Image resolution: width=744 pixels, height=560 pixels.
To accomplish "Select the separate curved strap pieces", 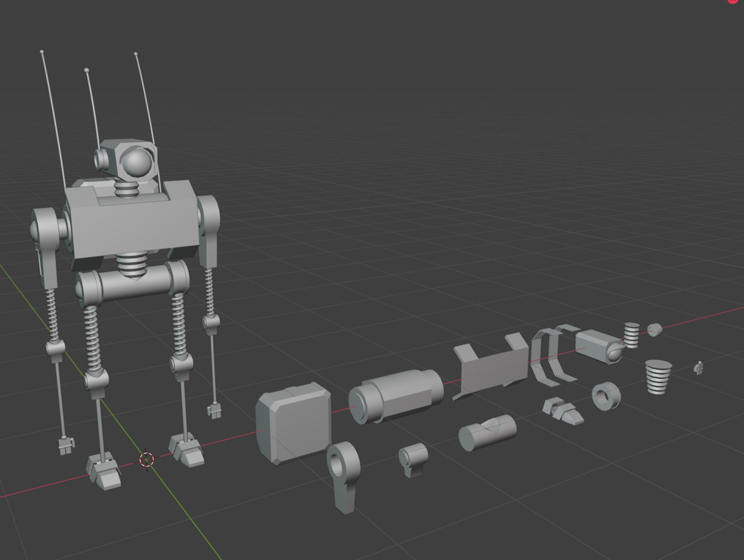I will pos(555,355).
